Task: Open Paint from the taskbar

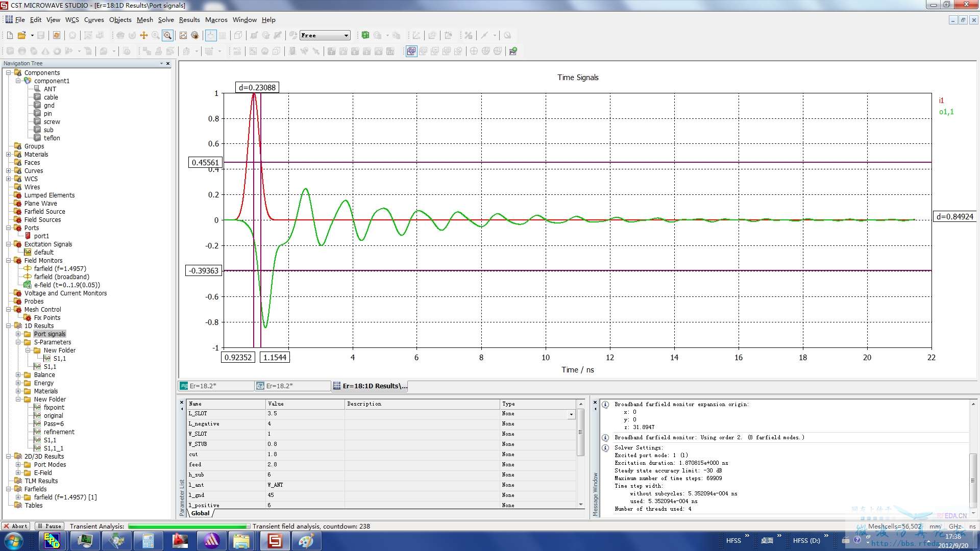Action: coord(306,541)
